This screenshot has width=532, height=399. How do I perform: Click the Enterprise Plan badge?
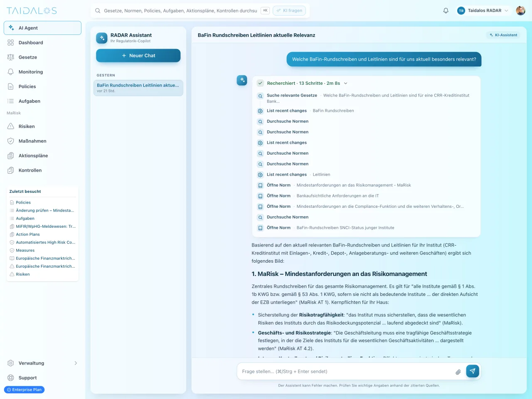(24, 390)
